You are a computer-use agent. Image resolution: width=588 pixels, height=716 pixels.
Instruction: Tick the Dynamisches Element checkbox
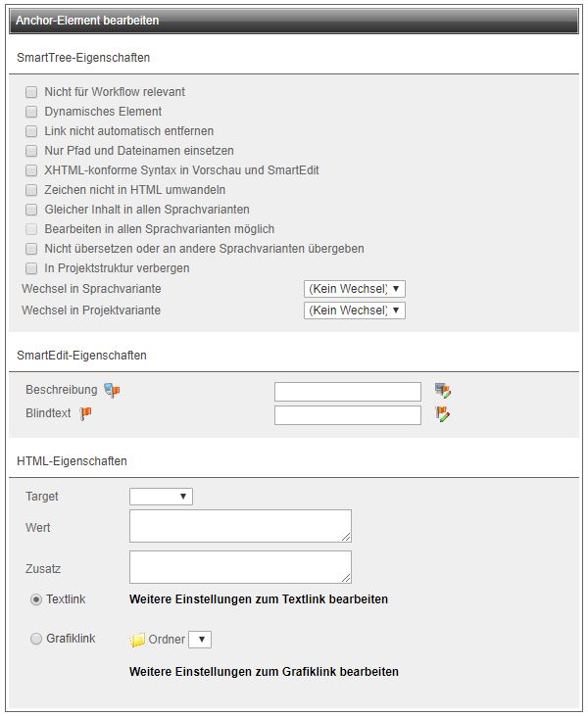(31, 112)
